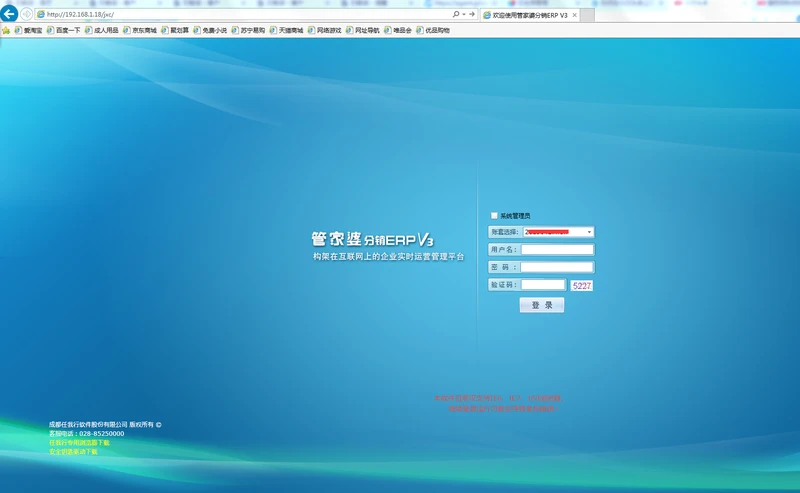Close the ERP V3 browser tab
Screen dimensions: 800x493
[x=575, y=15]
